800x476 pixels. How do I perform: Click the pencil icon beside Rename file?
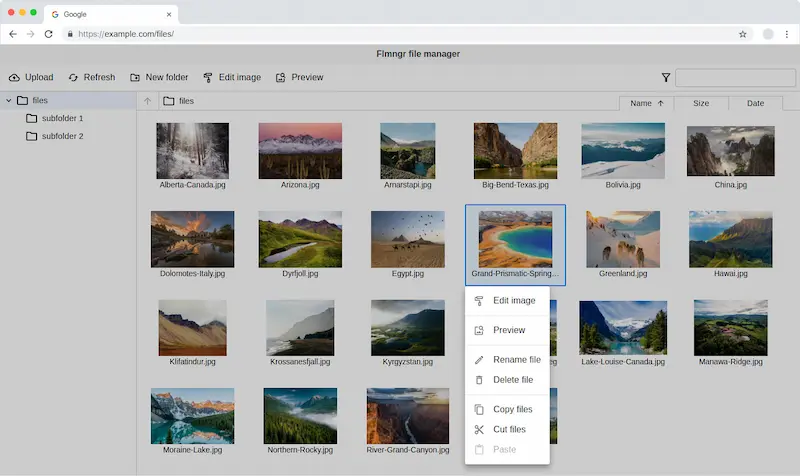[479, 360]
